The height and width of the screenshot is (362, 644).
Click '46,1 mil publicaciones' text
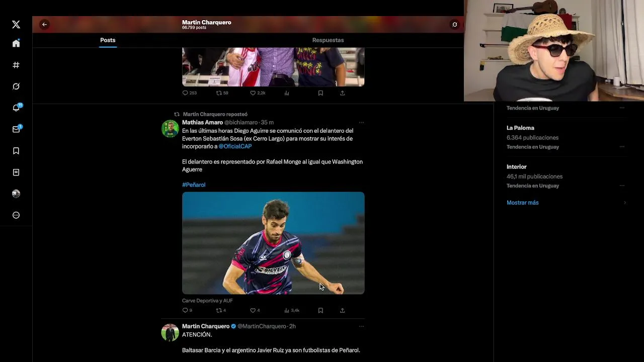click(x=534, y=176)
